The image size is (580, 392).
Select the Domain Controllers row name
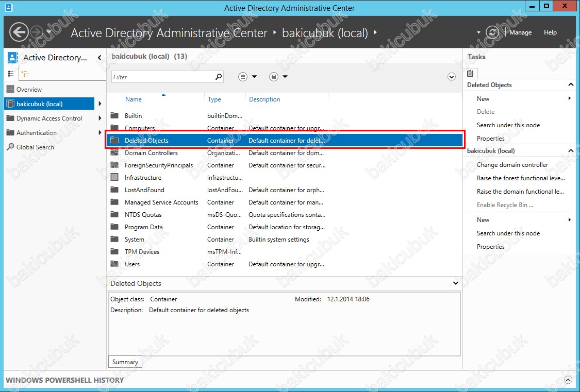click(151, 152)
